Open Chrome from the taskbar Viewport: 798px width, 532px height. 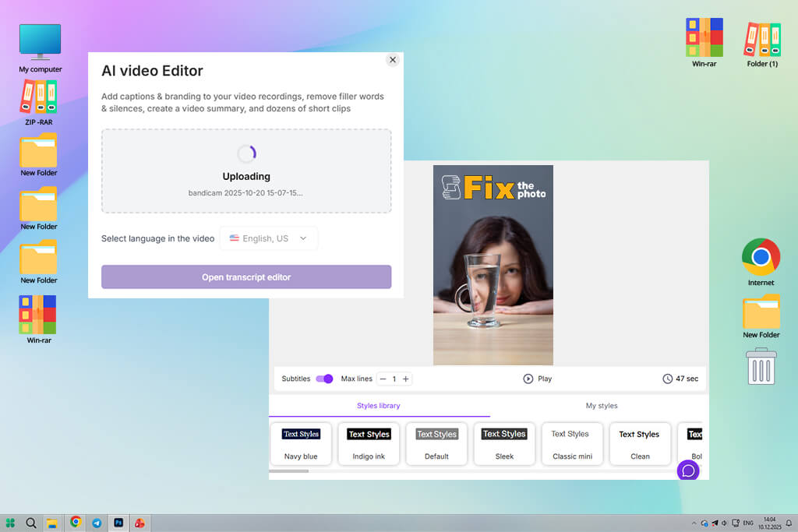[76, 522]
